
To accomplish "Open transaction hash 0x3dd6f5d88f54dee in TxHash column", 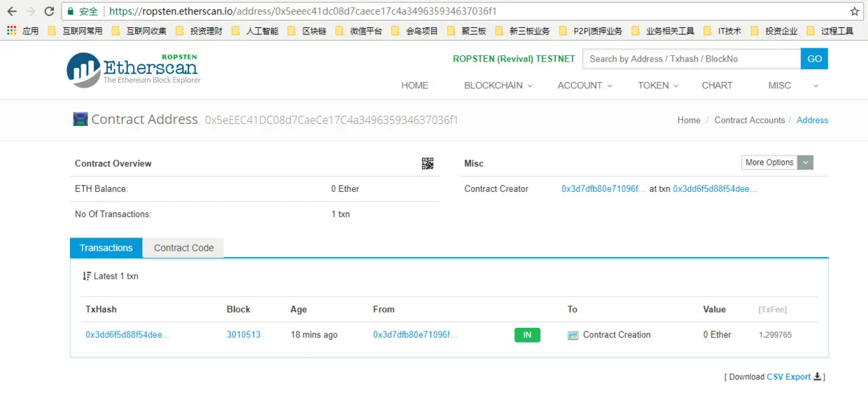I will coord(127,335).
